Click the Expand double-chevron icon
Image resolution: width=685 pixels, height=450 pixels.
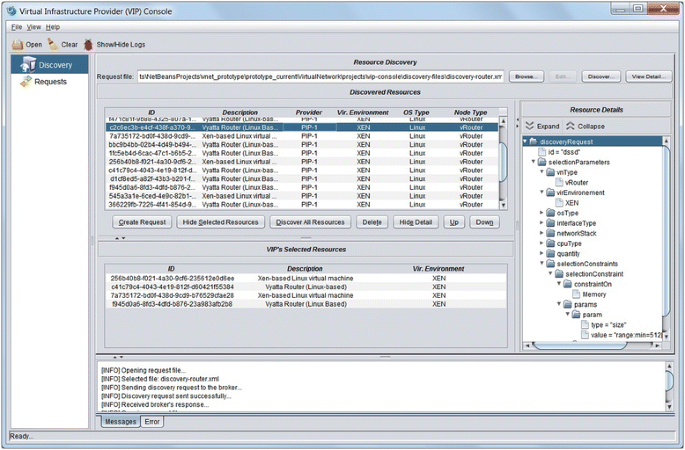[530, 127]
